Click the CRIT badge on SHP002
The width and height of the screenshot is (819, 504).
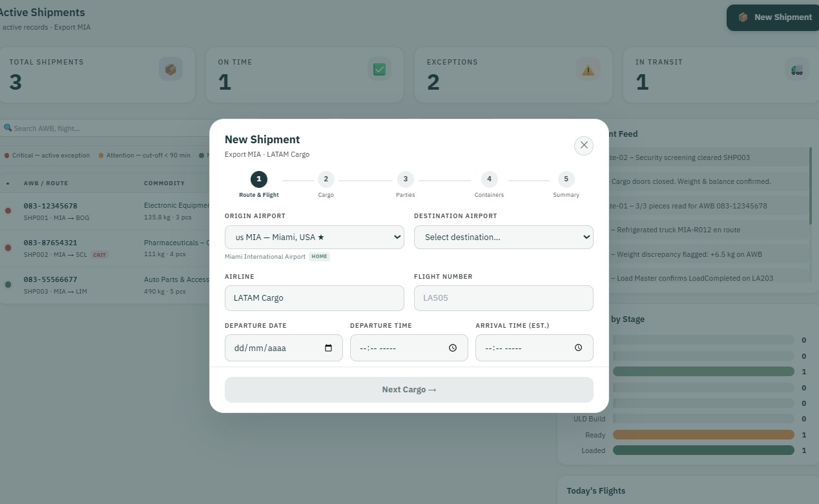[99, 255]
